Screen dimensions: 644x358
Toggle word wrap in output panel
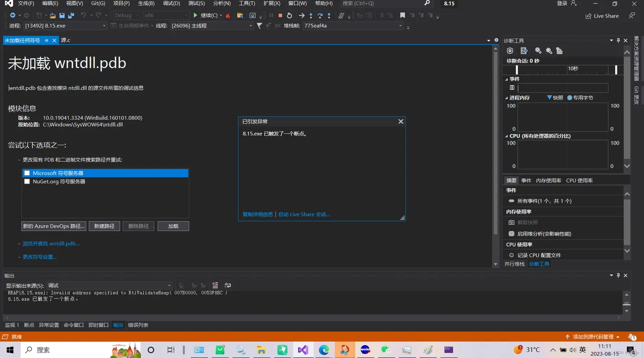(228, 285)
